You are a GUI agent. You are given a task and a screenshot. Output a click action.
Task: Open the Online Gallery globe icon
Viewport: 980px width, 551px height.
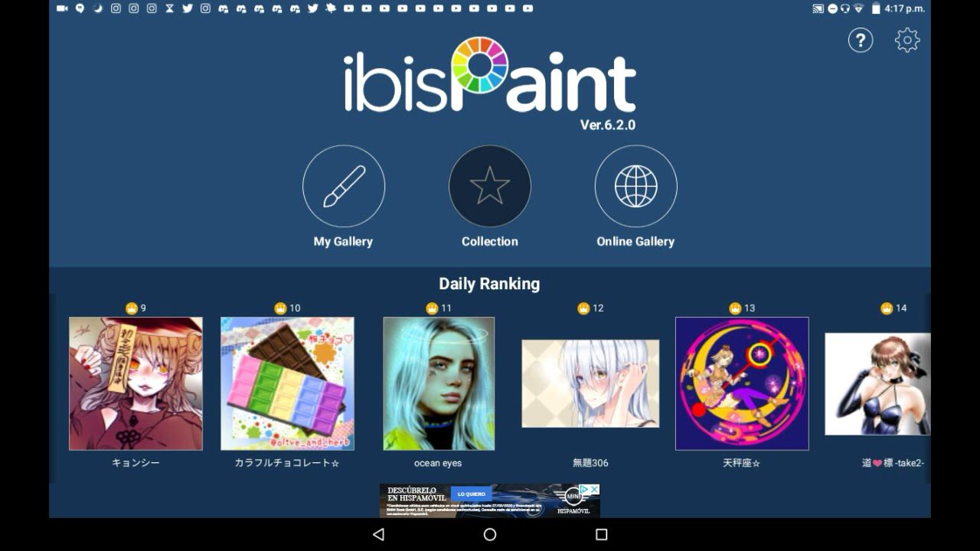pyautogui.click(x=635, y=186)
